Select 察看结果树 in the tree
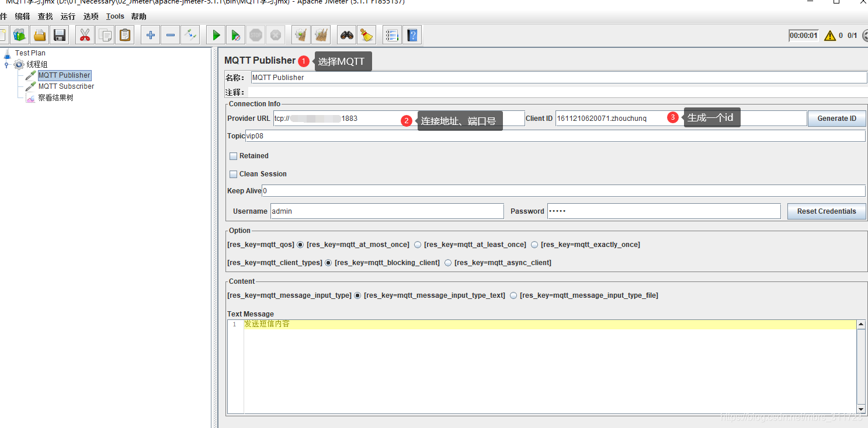This screenshot has width=868, height=428. tap(55, 98)
